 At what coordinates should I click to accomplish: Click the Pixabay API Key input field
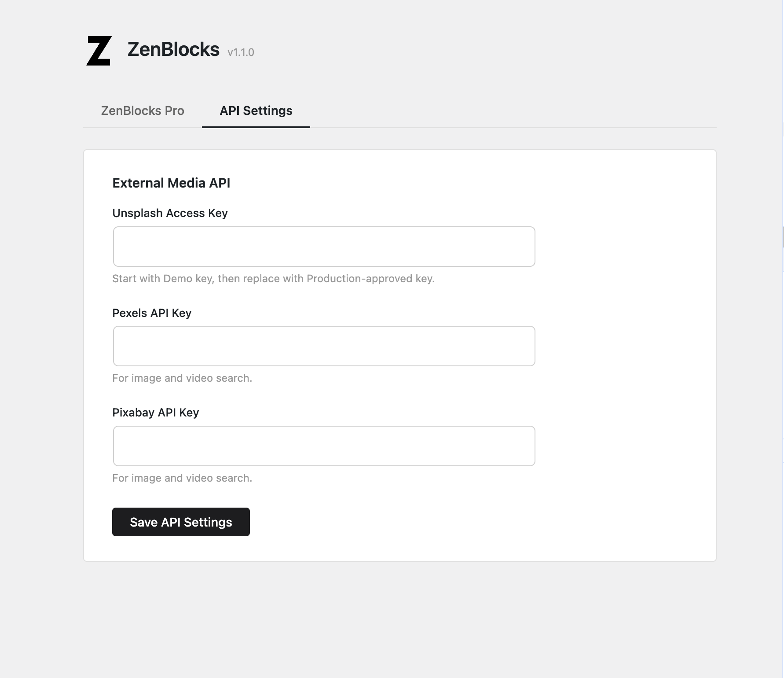(x=324, y=446)
